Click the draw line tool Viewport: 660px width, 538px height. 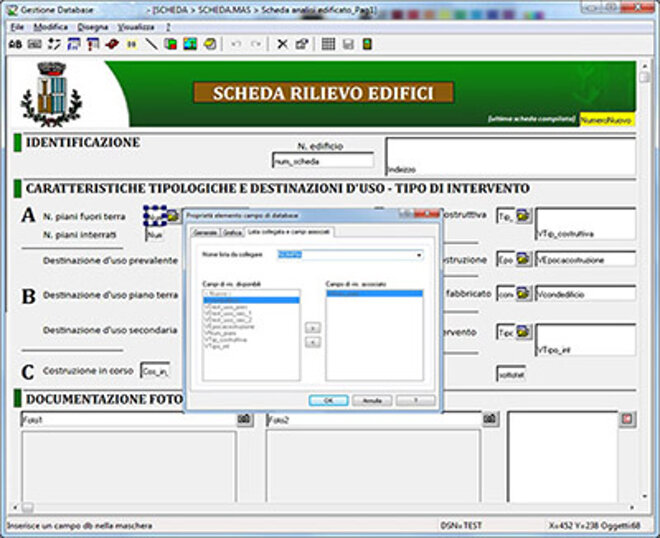pos(152,44)
